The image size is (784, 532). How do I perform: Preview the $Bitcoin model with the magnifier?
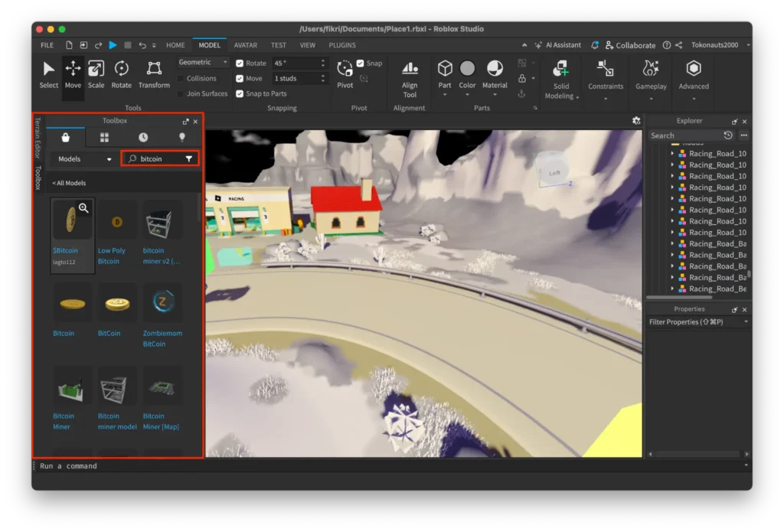(x=83, y=208)
